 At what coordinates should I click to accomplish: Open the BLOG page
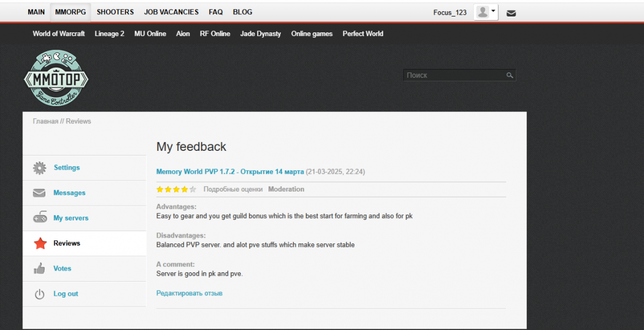pos(243,12)
